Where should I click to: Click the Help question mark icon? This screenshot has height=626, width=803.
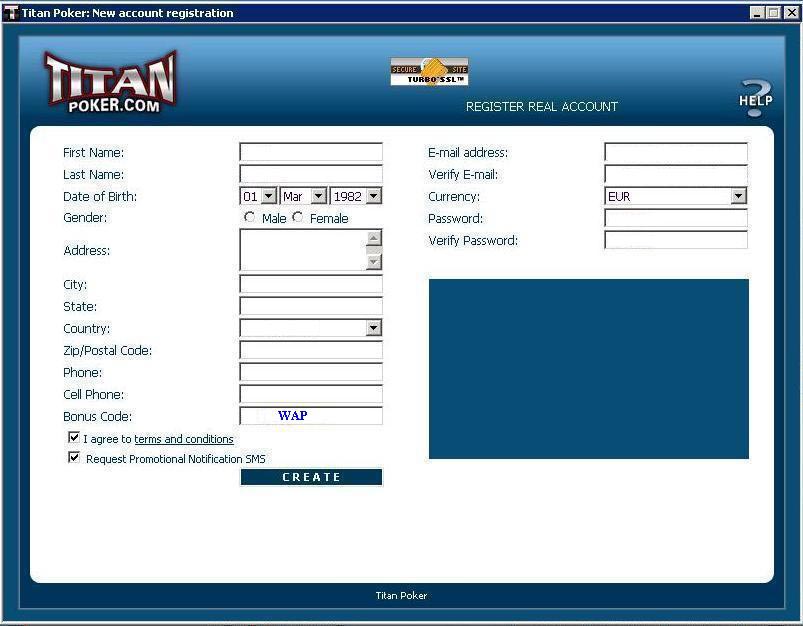click(x=756, y=98)
